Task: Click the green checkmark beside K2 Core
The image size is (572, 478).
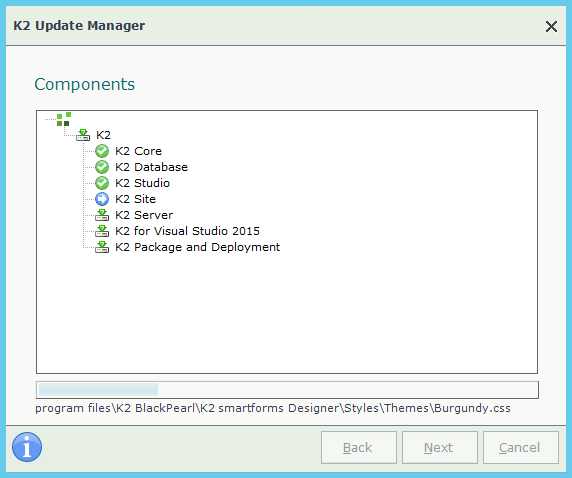Action: click(102, 151)
